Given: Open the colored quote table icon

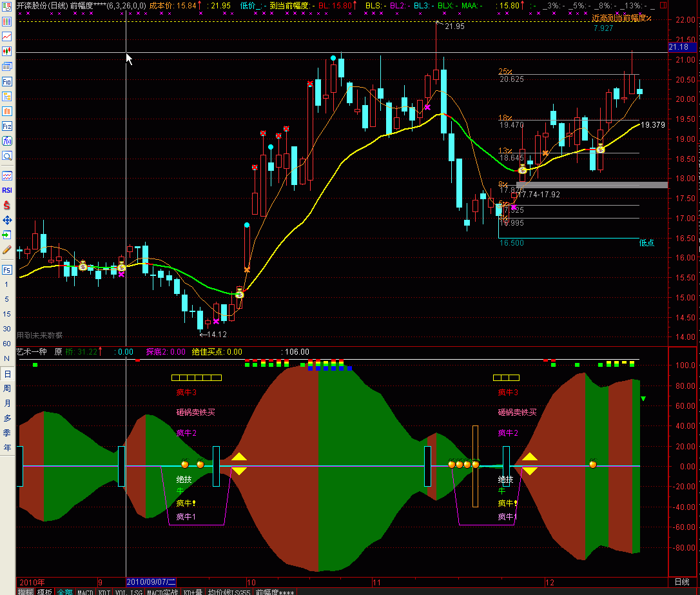Looking at the screenshot, I should point(6,21).
